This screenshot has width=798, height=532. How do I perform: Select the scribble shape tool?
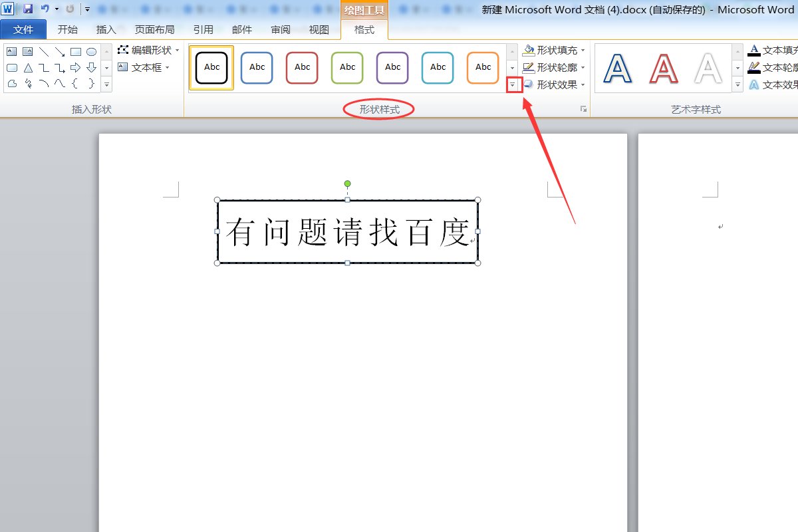pos(28,83)
